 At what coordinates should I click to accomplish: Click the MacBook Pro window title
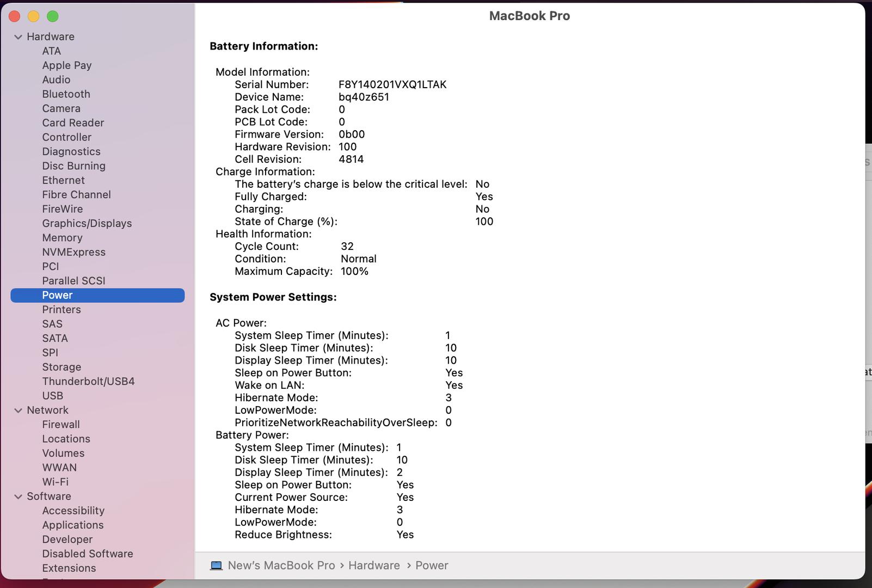click(530, 16)
